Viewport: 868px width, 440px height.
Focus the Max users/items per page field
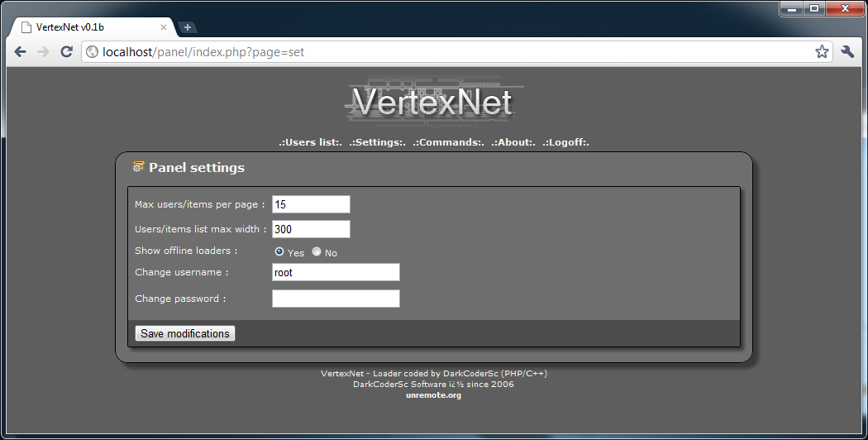(311, 204)
